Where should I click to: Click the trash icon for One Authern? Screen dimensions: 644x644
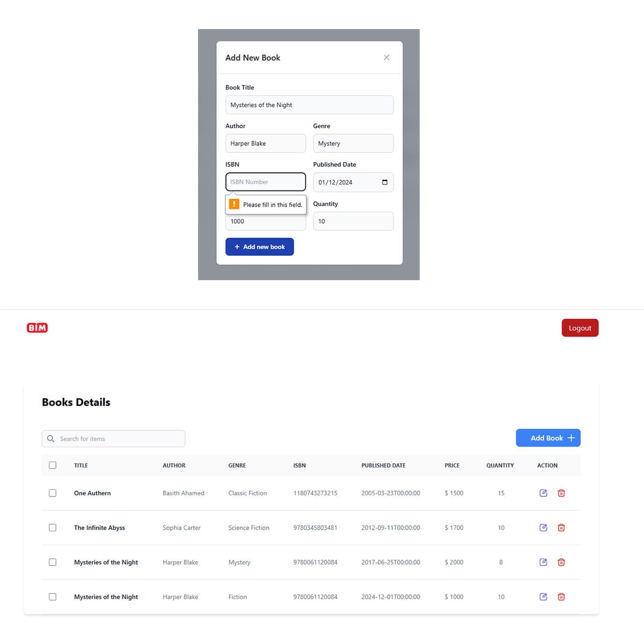(x=561, y=493)
